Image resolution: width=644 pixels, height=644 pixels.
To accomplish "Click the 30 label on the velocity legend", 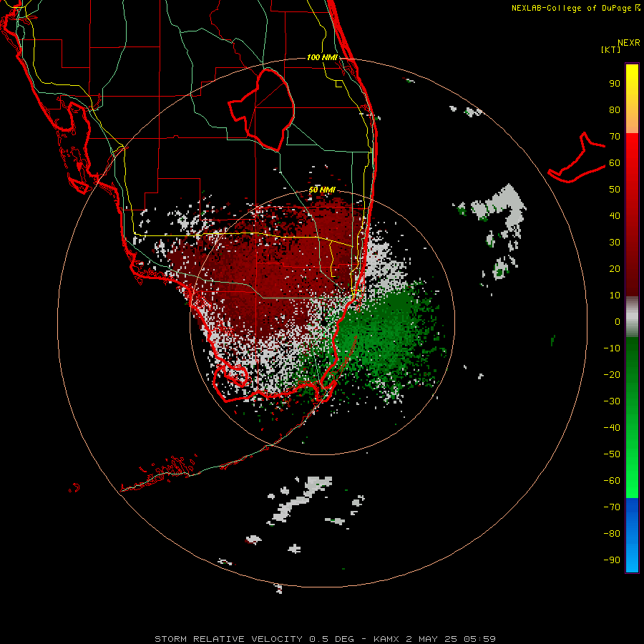I will [x=615, y=243].
